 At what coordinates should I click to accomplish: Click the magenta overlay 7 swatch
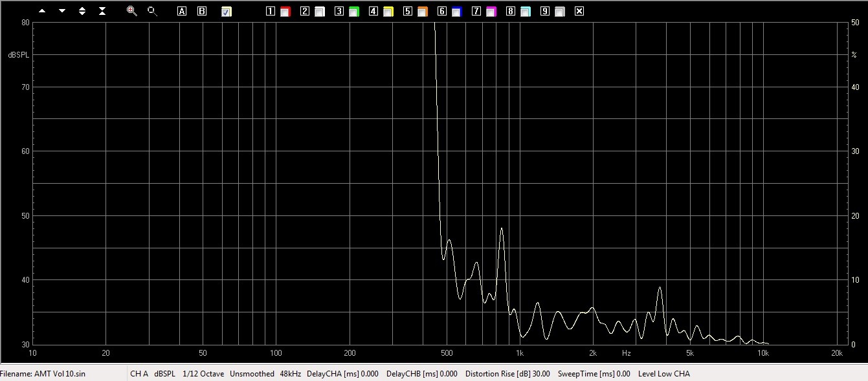491,12
